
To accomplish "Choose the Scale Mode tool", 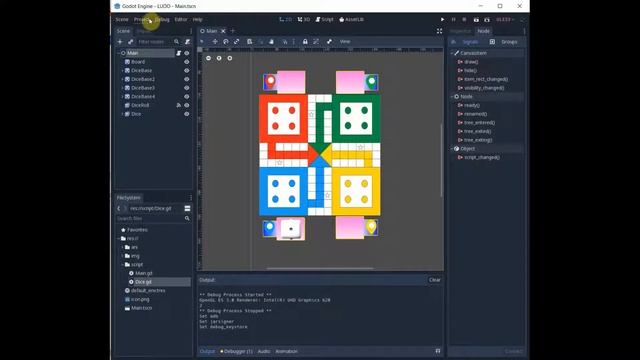I will click(237, 42).
